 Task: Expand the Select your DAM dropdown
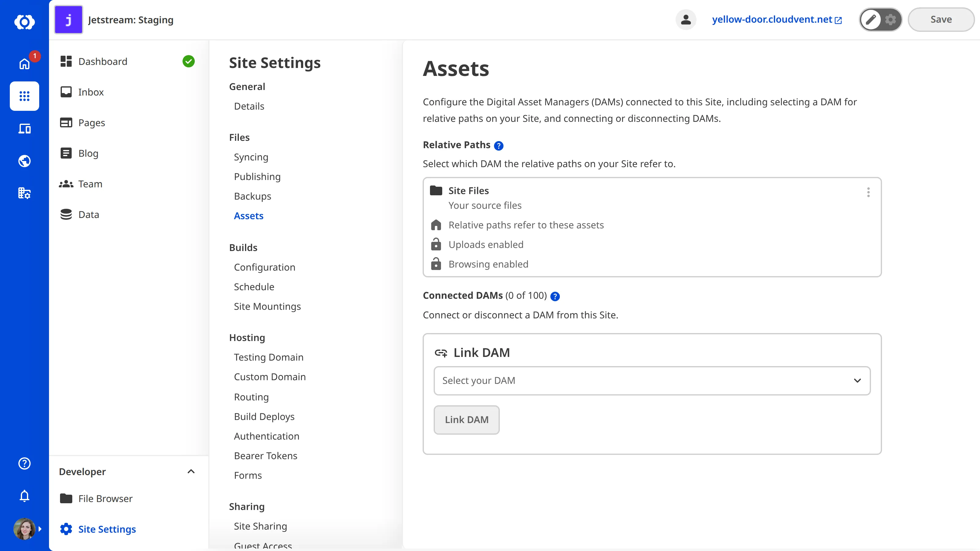652,380
